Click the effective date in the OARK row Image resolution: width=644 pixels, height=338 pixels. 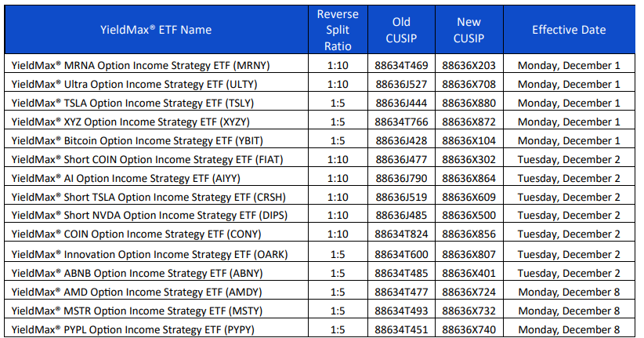(x=569, y=255)
